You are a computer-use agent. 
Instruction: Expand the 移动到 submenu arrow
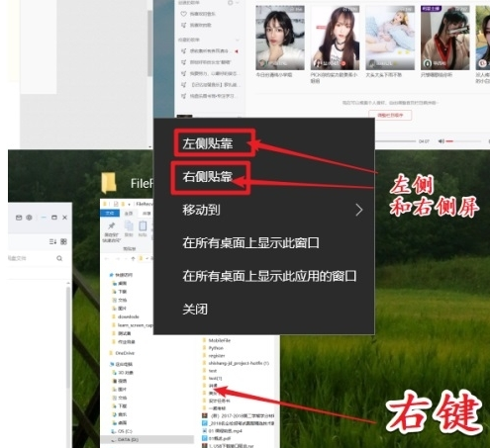(x=359, y=210)
